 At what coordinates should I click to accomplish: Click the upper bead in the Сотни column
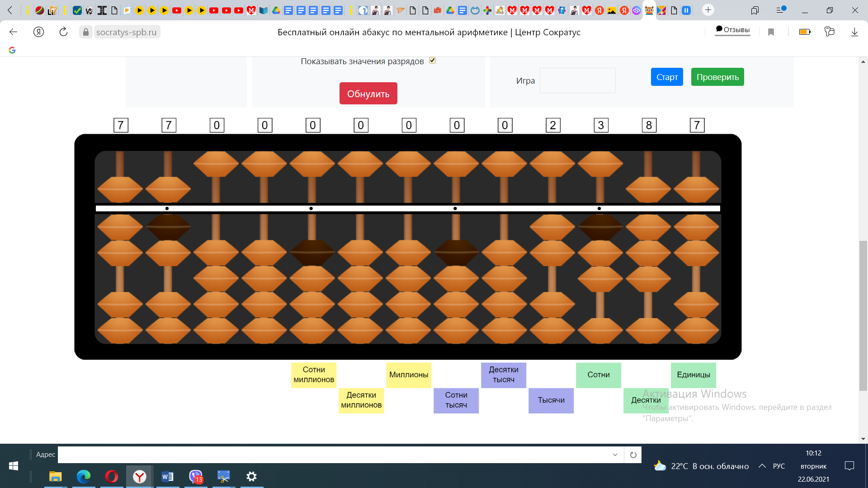(x=600, y=164)
